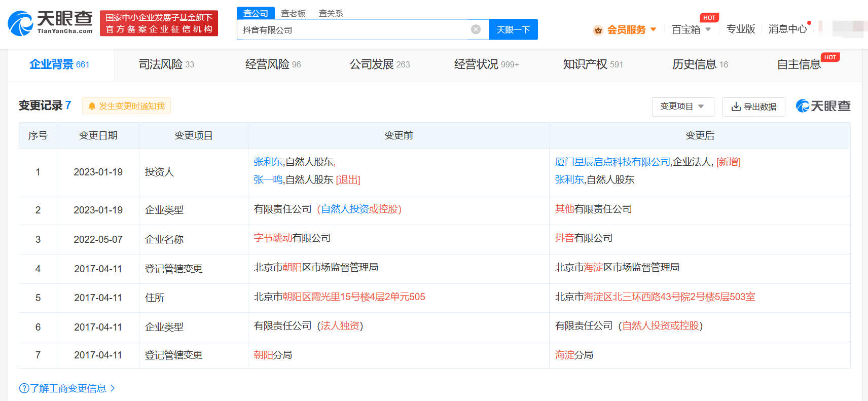Click the 发生变更时通知我 button
The height and width of the screenshot is (401, 868).
126,106
